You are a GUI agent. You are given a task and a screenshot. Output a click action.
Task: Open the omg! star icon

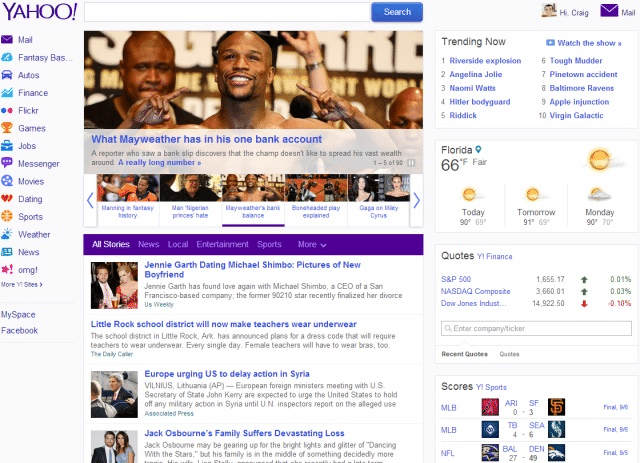(7, 269)
